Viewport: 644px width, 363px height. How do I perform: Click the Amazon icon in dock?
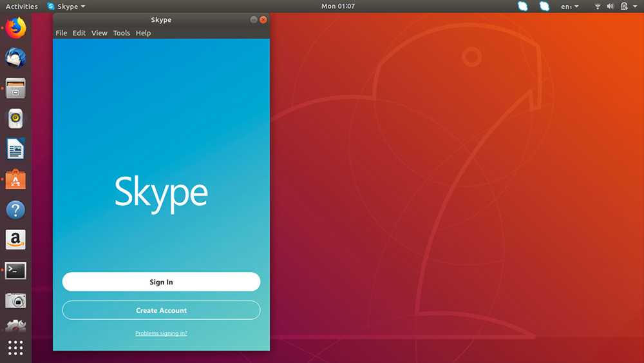tap(15, 240)
